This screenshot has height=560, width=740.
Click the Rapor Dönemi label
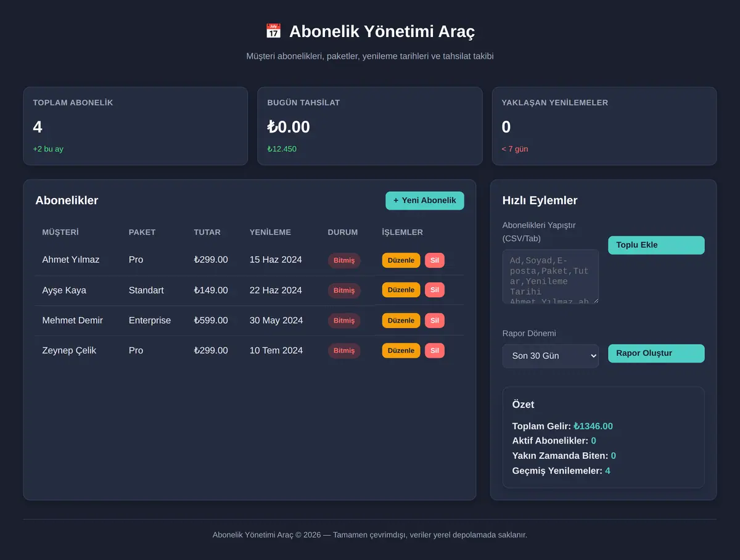tap(529, 334)
